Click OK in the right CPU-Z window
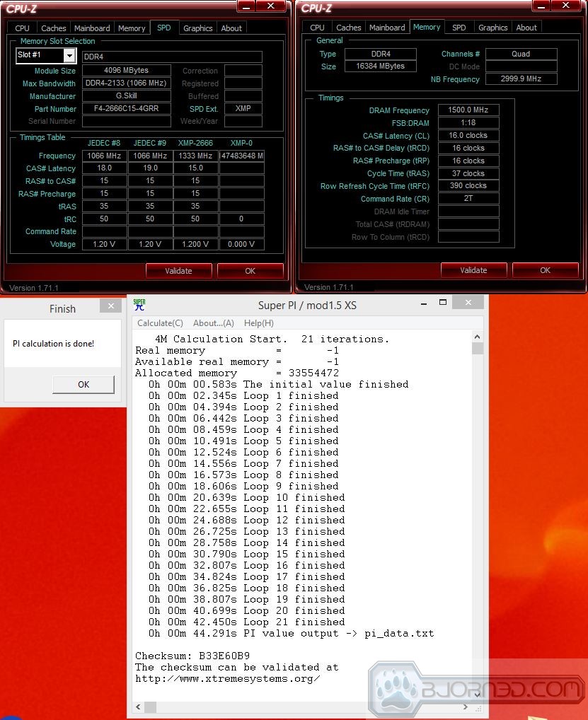This screenshot has width=588, height=720. [545, 270]
